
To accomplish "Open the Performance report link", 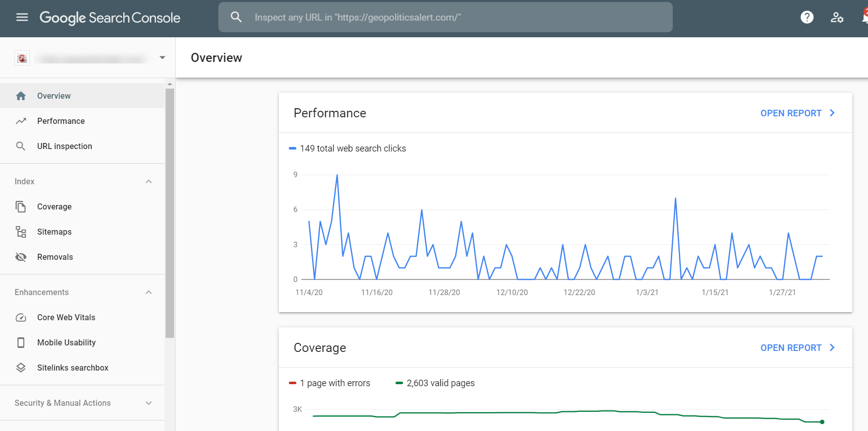I will click(x=791, y=113).
